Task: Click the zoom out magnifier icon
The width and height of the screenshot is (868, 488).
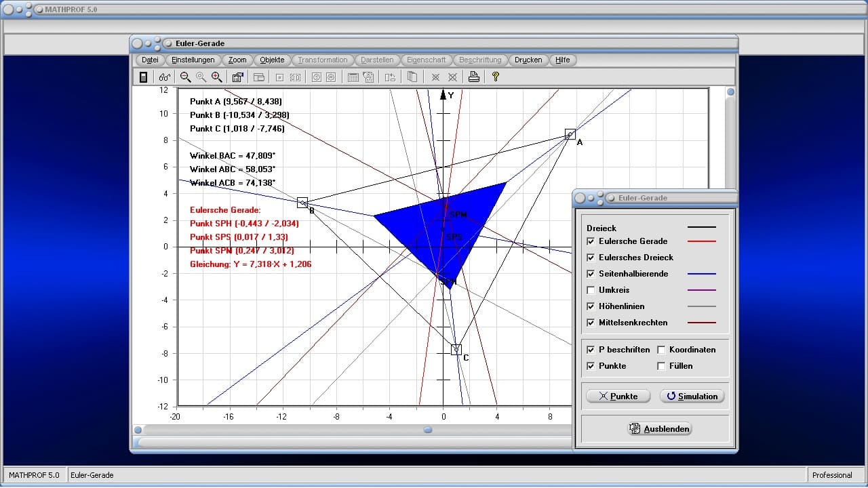Action: (x=185, y=77)
